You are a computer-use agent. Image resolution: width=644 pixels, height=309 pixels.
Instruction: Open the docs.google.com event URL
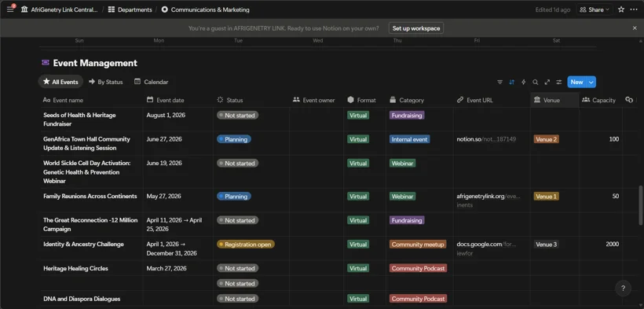tap(486, 248)
